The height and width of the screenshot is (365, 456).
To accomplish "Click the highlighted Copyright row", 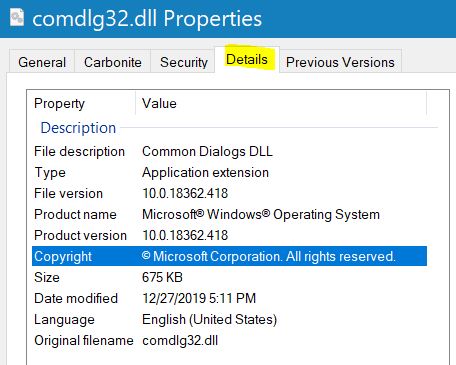I will coord(229,256).
